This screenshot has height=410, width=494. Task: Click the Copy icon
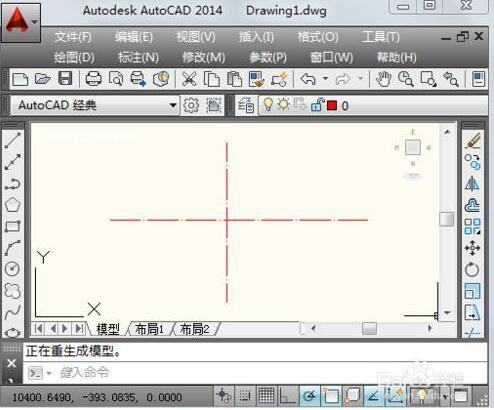(212, 79)
